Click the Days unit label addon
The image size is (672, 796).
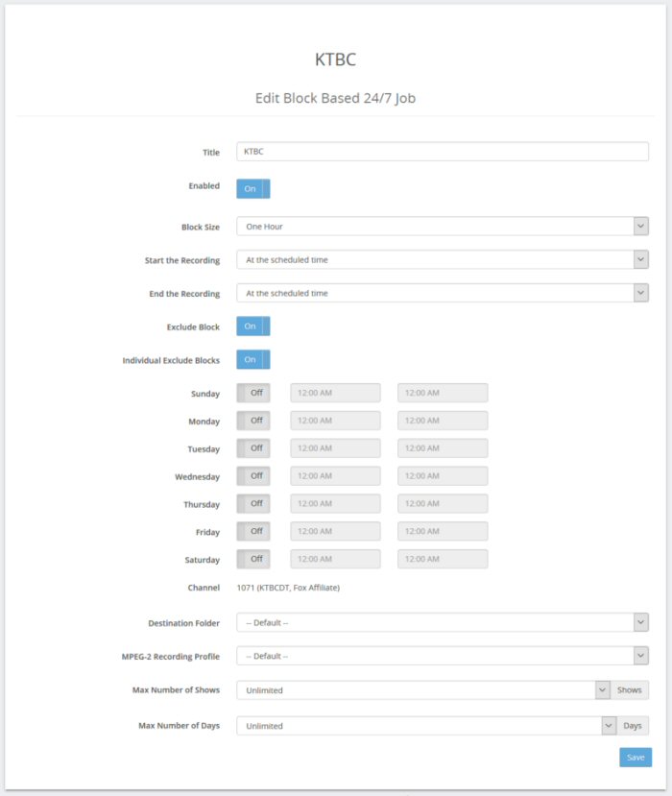pyautogui.click(x=633, y=726)
